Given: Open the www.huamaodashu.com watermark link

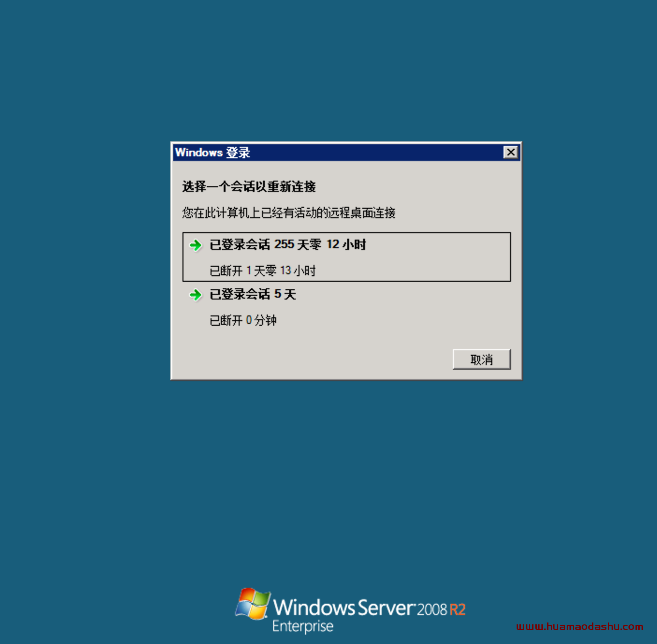Looking at the screenshot, I should click(580, 627).
